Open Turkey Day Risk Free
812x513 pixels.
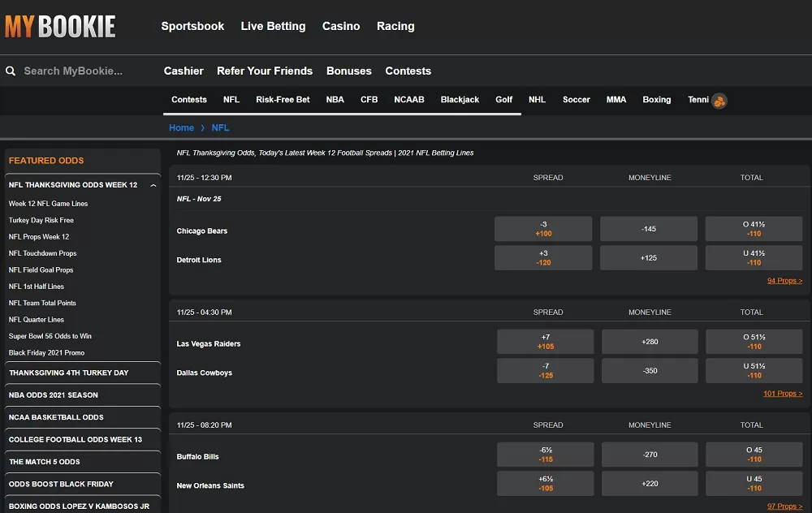(41, 220)
